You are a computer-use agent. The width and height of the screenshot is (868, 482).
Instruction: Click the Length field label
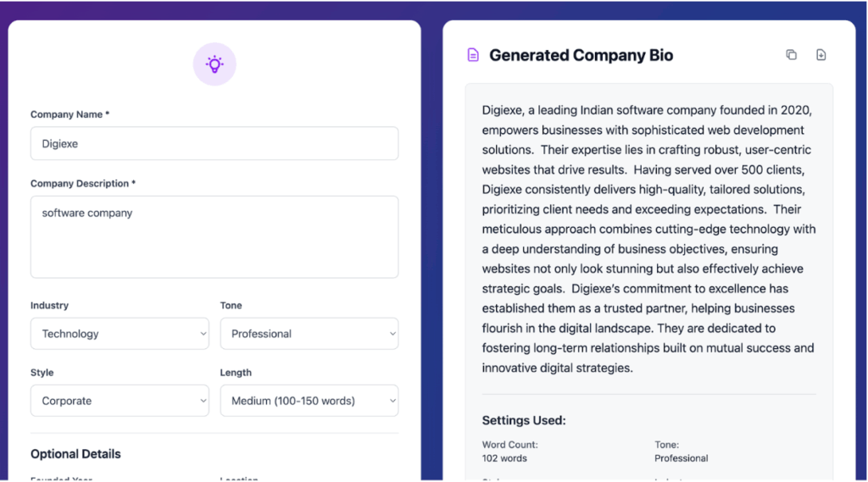click(236, 373)
